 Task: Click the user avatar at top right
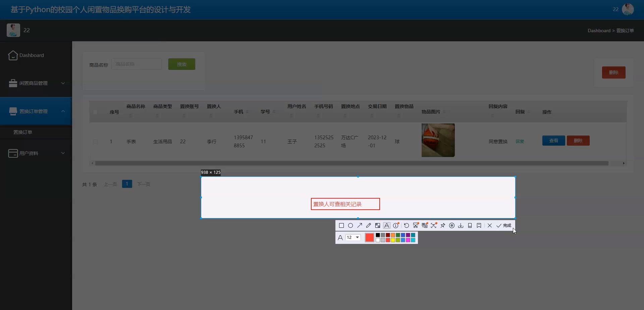pyautogui.click(x=628, y=9)
